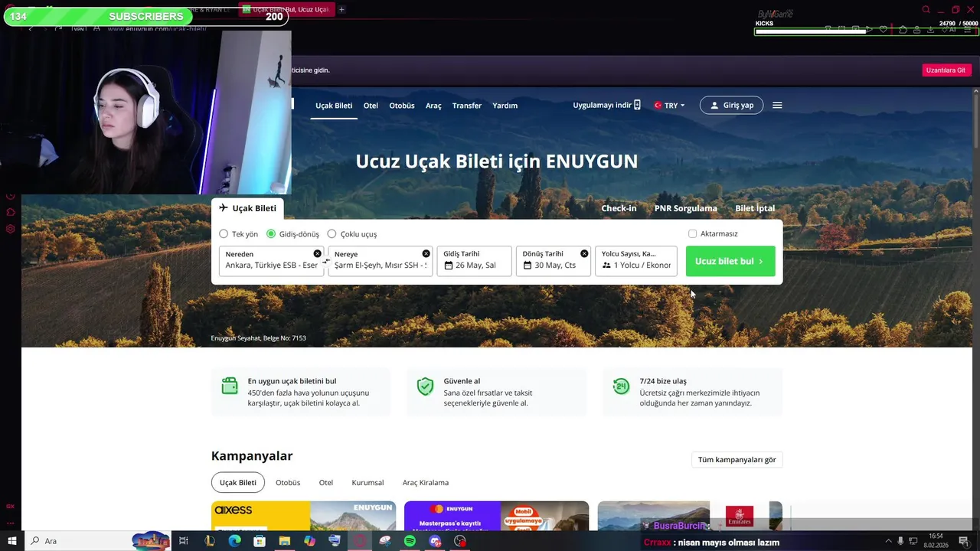Go to Araç in top navigation

pos(433,106)
